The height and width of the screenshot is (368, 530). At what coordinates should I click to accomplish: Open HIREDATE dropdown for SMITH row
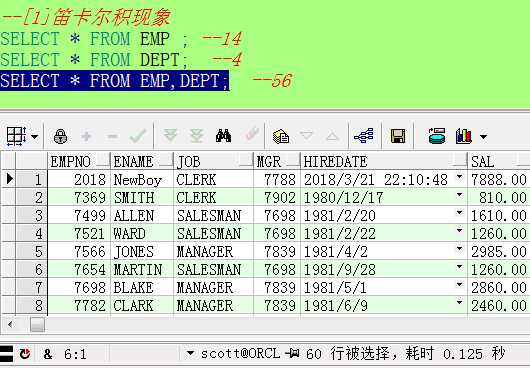(x=459, y=195)
